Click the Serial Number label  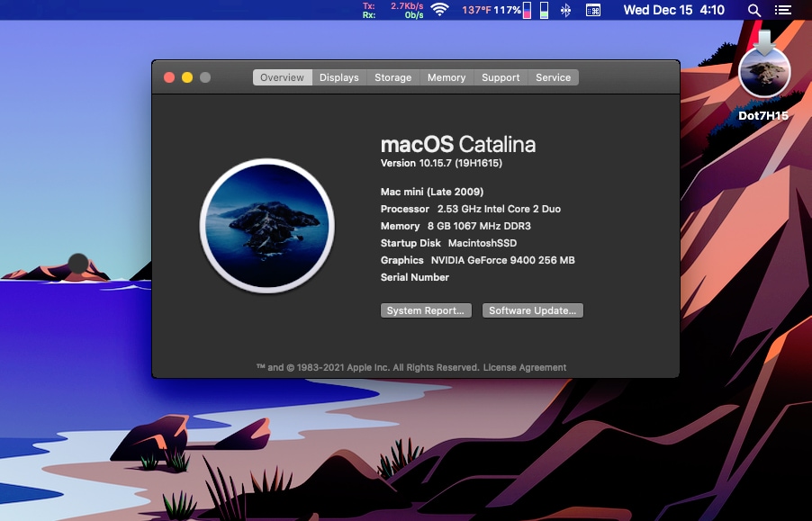(415, 277)
